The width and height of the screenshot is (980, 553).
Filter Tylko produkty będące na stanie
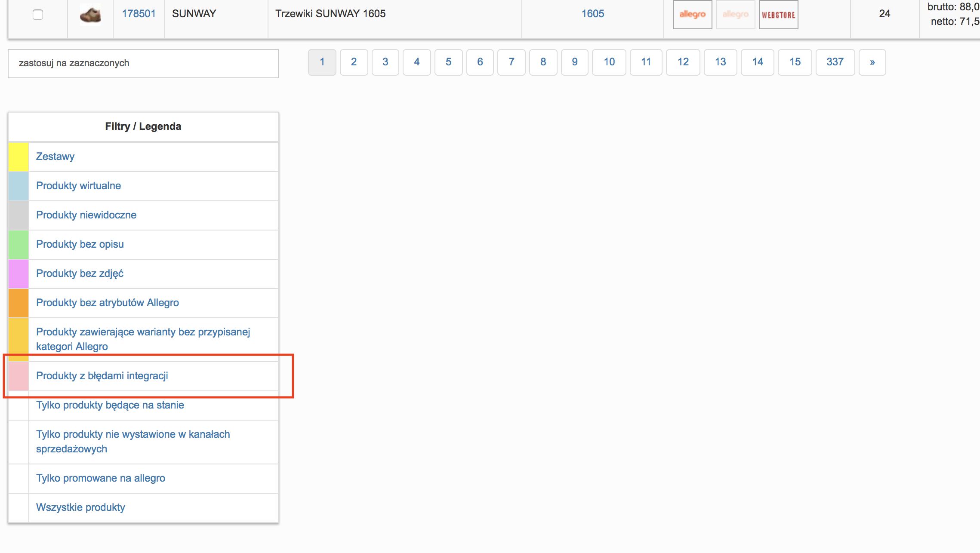point(110,405)
